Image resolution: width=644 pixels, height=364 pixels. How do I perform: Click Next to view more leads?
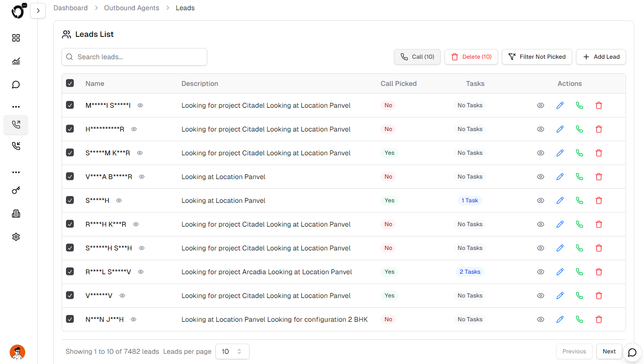(609, 351)
